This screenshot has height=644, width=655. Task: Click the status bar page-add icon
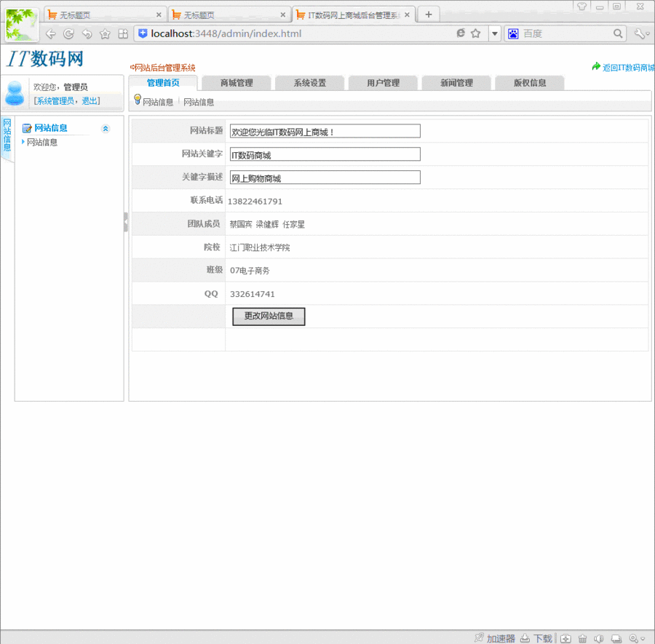tap(565, 638)
